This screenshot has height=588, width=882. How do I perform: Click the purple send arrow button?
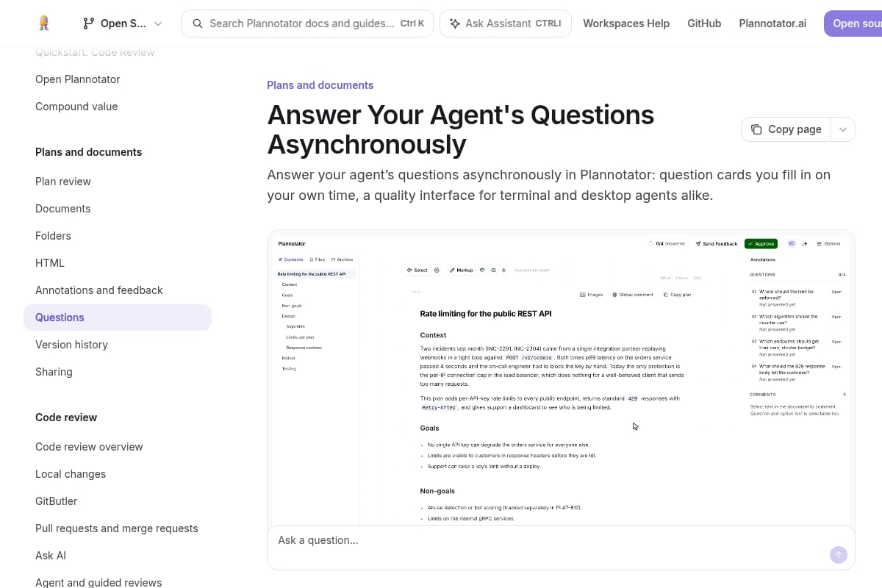point(839,555)
